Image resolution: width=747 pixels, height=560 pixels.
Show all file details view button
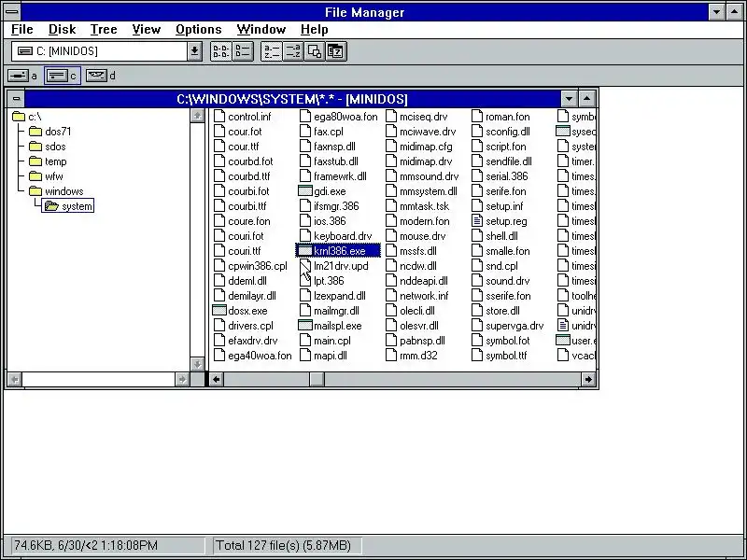click(x=243, y=51)
